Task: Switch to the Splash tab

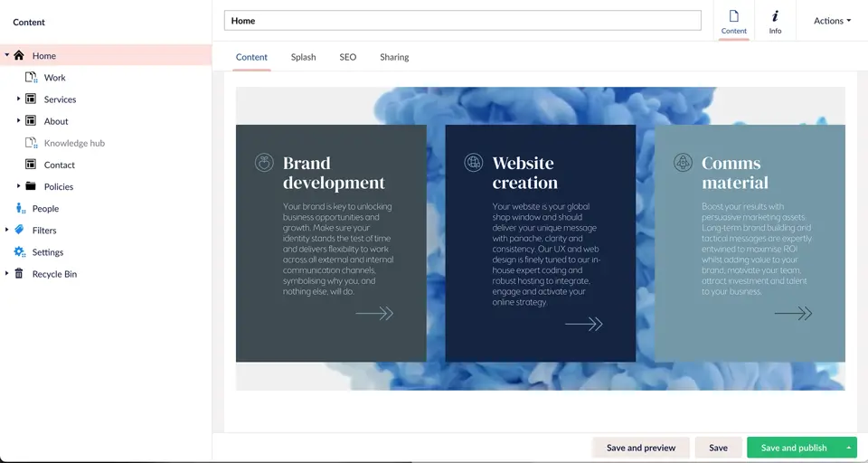Action: coord(303,57)
